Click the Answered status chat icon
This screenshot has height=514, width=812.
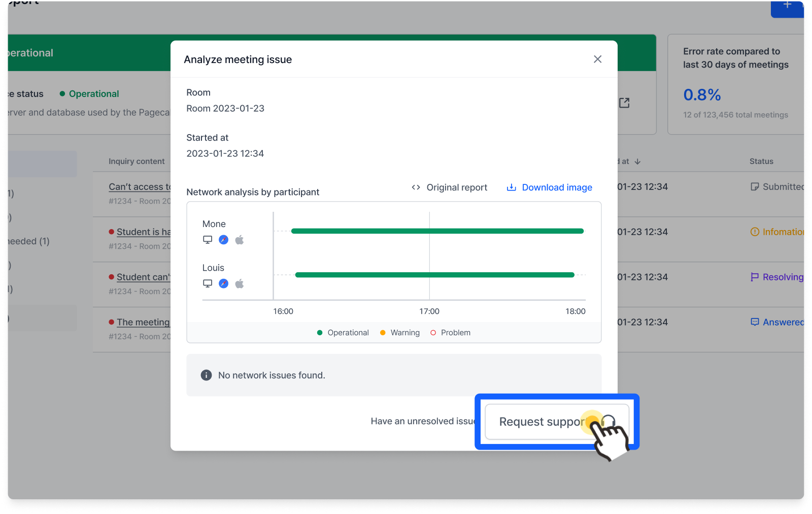(x=755, y=322)
